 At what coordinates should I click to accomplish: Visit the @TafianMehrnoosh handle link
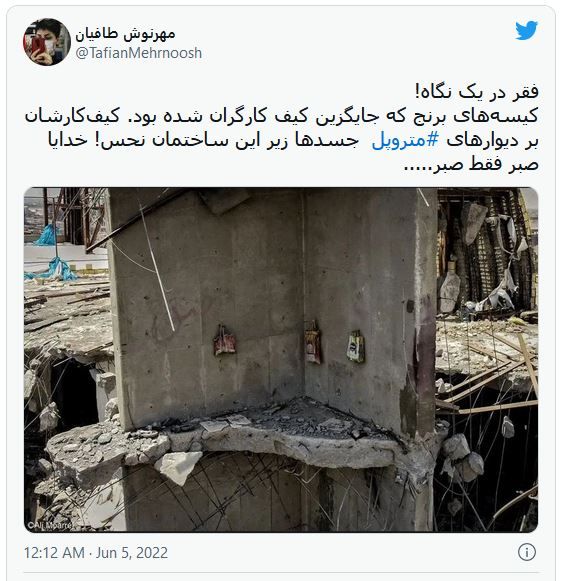point(139,53)
